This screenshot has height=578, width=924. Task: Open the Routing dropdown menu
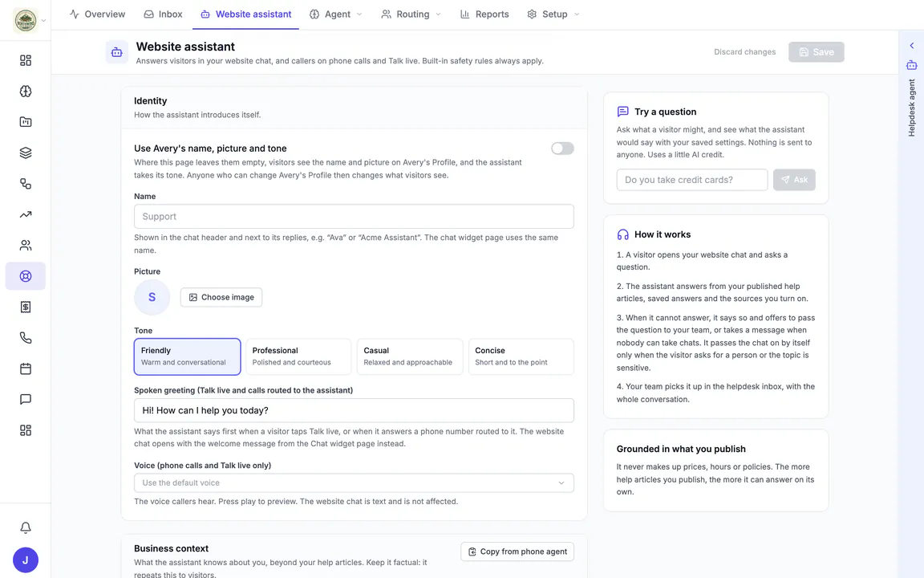(x=411, y=14)
